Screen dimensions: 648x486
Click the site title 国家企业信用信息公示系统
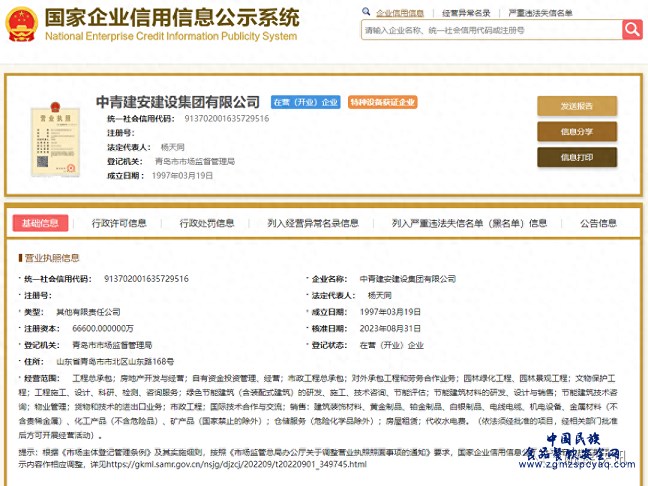point(172,17)
